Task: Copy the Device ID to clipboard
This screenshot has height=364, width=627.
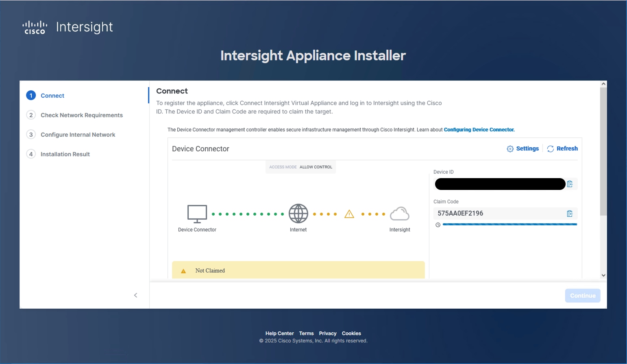Action: point(570,184)
